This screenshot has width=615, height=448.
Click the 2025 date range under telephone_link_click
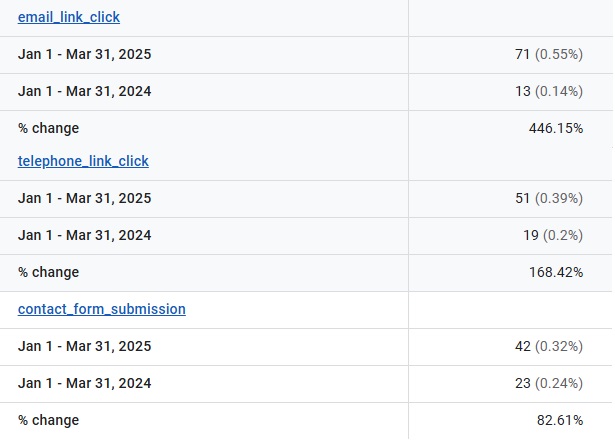coord(85,198)
